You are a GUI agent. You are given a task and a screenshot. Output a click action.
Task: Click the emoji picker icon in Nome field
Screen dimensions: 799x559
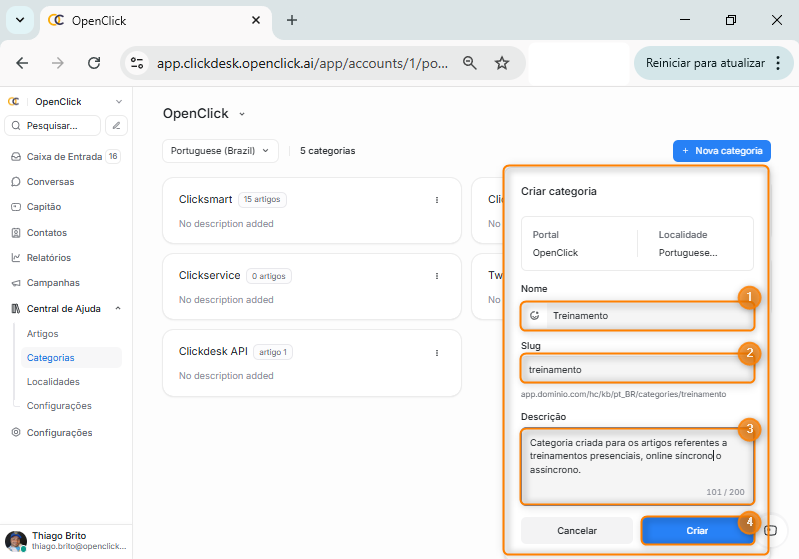[535, 316]
